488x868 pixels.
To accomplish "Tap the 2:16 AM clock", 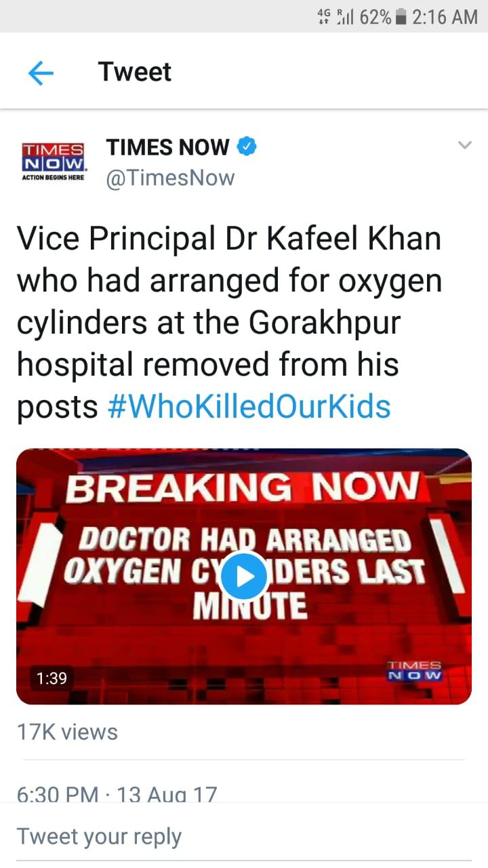I will pos(445,16).
